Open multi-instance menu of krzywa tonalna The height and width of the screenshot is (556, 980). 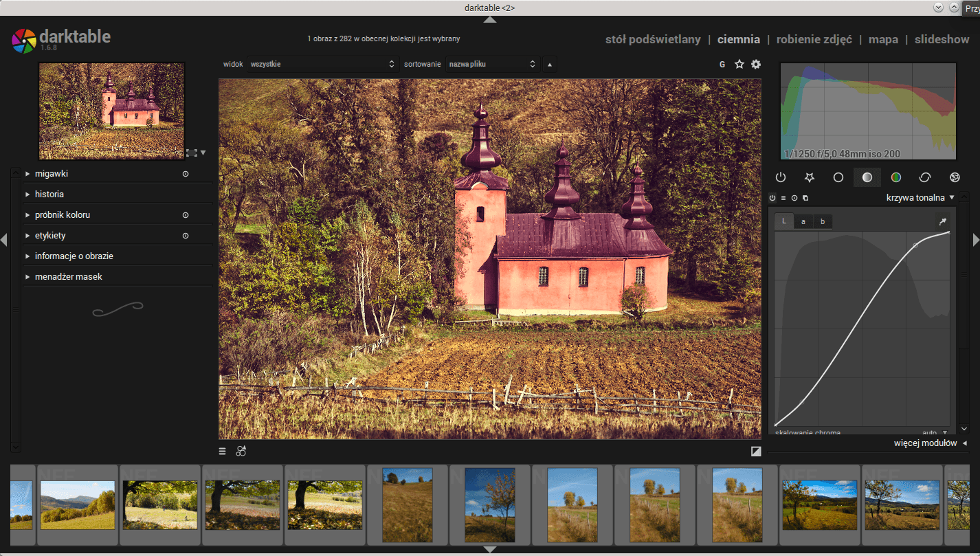[805, 198]
